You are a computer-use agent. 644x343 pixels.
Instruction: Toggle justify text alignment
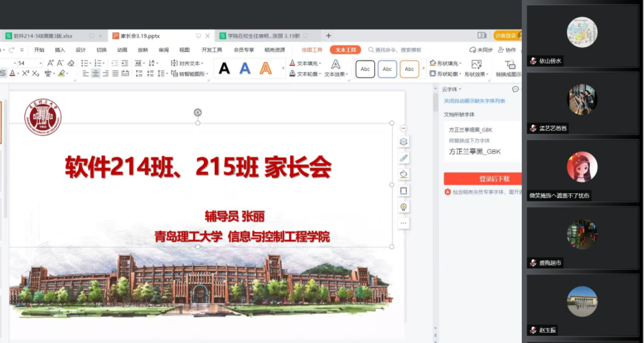(x=115, y=73)
